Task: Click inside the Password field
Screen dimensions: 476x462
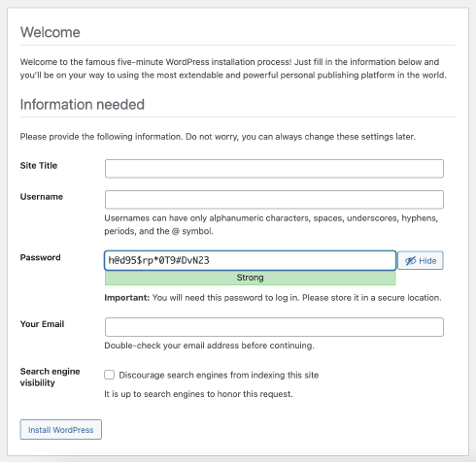Action: (x=250, y=260)
